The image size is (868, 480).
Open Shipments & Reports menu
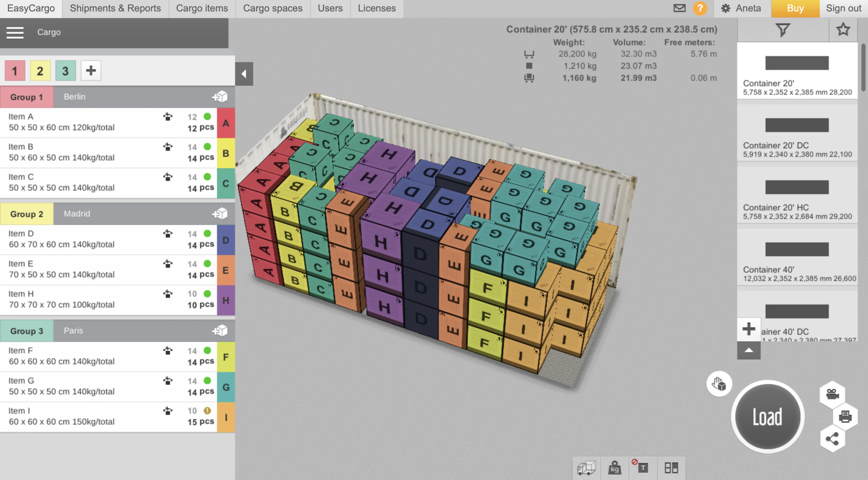(115, 8)
